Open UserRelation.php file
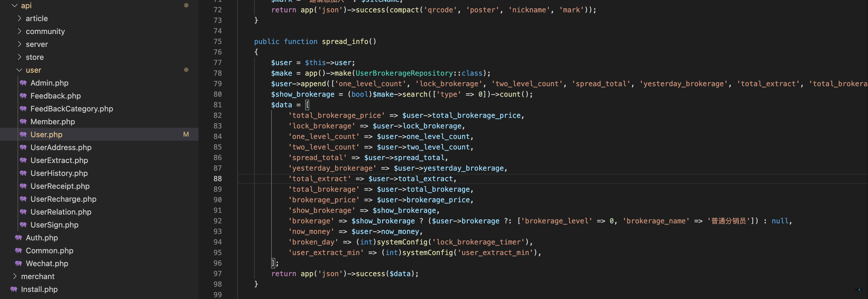This screenshot has width=868, height=299. pyautogui.click(x=61, y=212)
